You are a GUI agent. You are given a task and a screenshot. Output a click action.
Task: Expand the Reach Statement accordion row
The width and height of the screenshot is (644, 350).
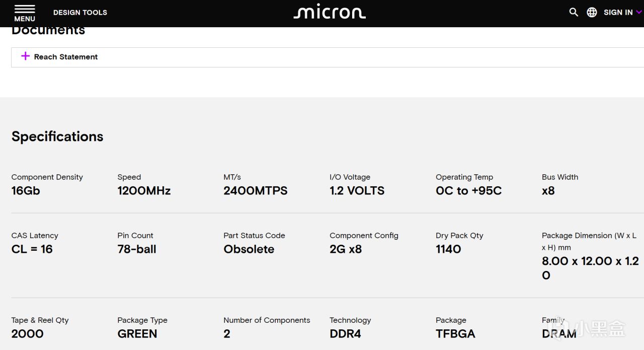point(327,57)
